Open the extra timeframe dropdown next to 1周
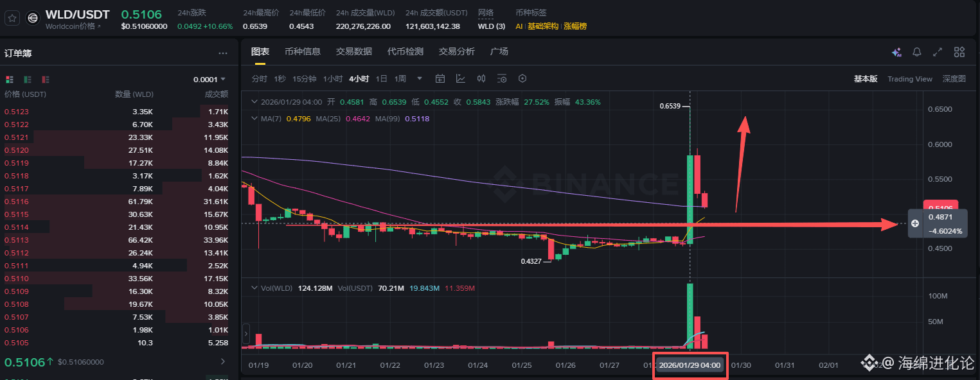Screen dimensions: 980x380 421,78
